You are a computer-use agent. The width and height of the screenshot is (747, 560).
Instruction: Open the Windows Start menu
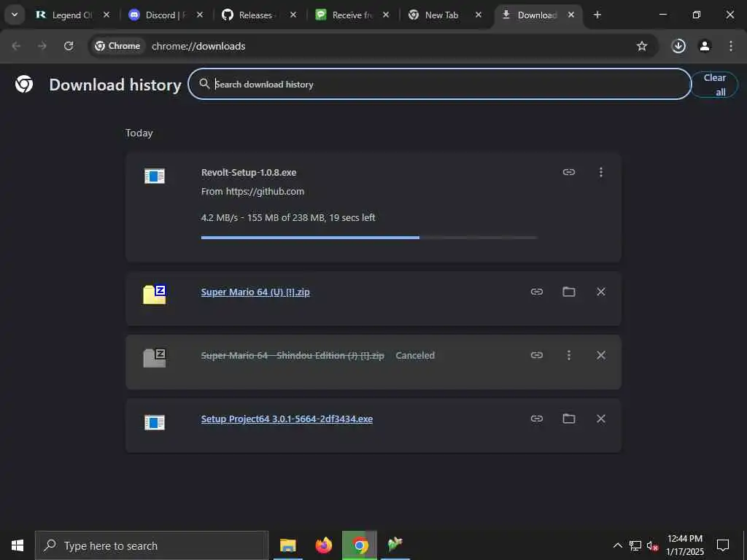pyautogui.click(x=18, y=545)
